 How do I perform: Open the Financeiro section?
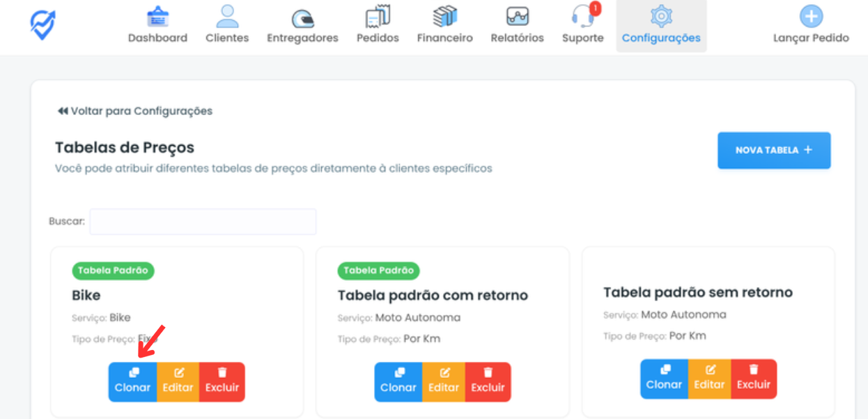point(444,26)
